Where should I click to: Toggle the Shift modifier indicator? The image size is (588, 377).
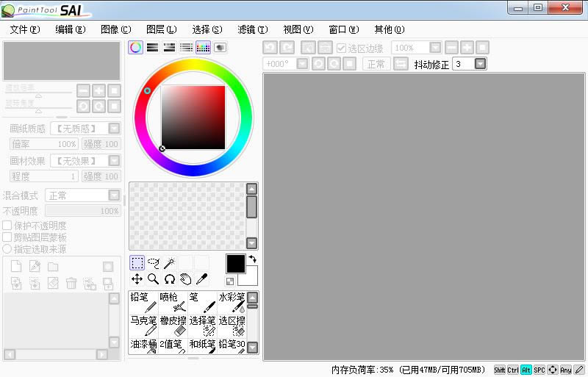coord(500,370)
